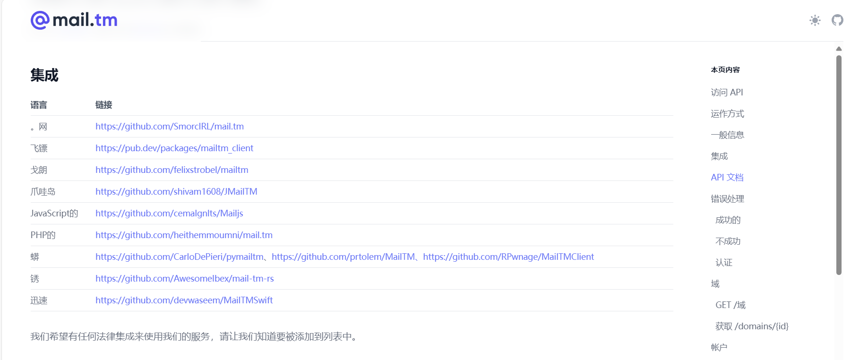Click the 本页内容 sidebar title
This screenshot has height=360, width=868.
[725, 69]
